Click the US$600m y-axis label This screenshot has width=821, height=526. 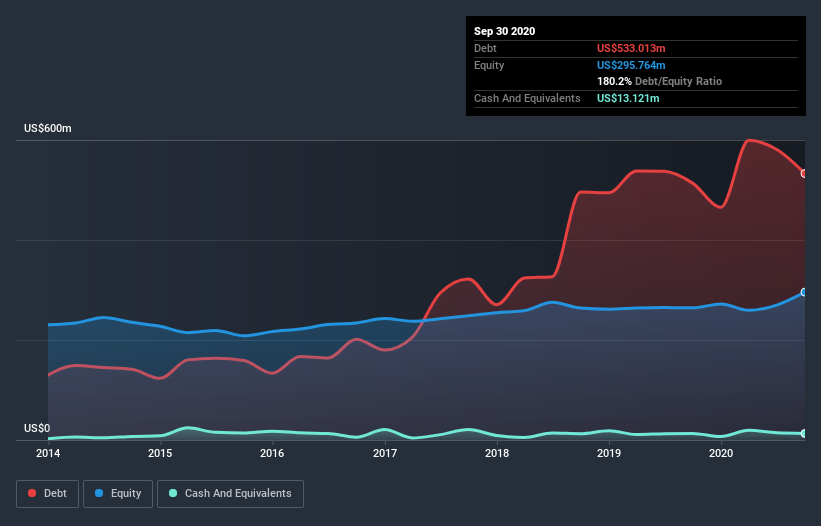click(x=48, y=128)
